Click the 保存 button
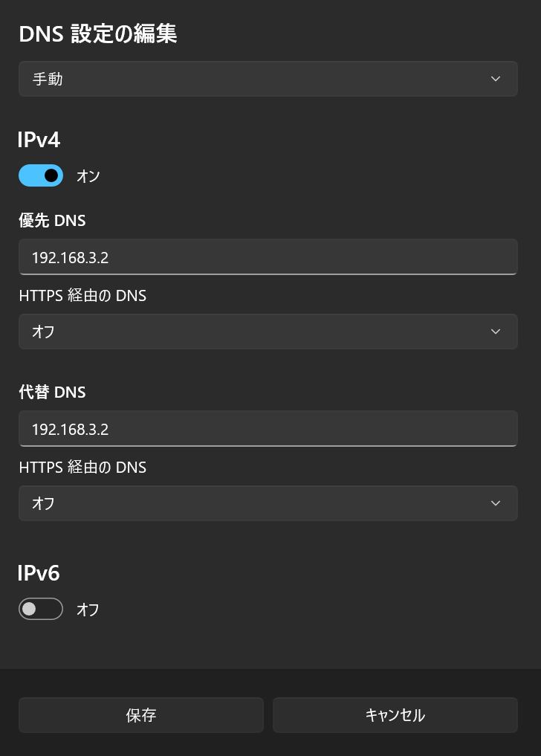The width and height of the screenshot is (541, 756). [141, 715]
